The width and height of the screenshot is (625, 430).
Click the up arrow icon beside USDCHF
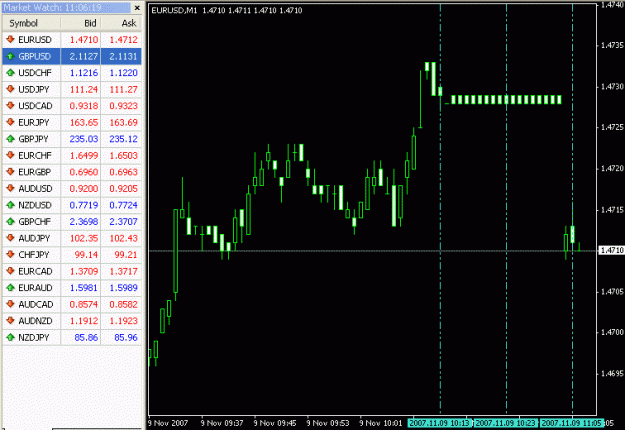(x=10, y=73)
